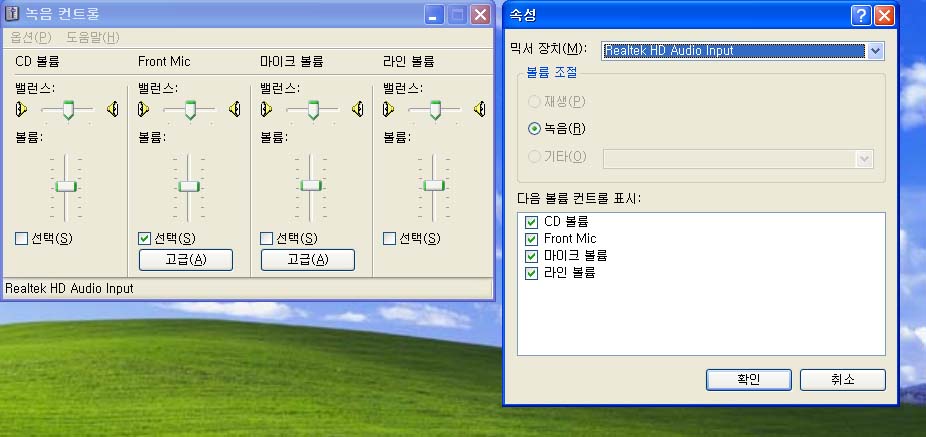Click the Front Mic balance slider thumb

(190, 110)
